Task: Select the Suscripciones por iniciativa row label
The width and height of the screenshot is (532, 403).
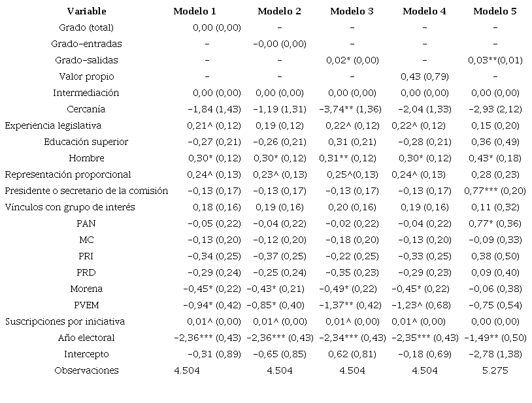Action: (65, 321)
